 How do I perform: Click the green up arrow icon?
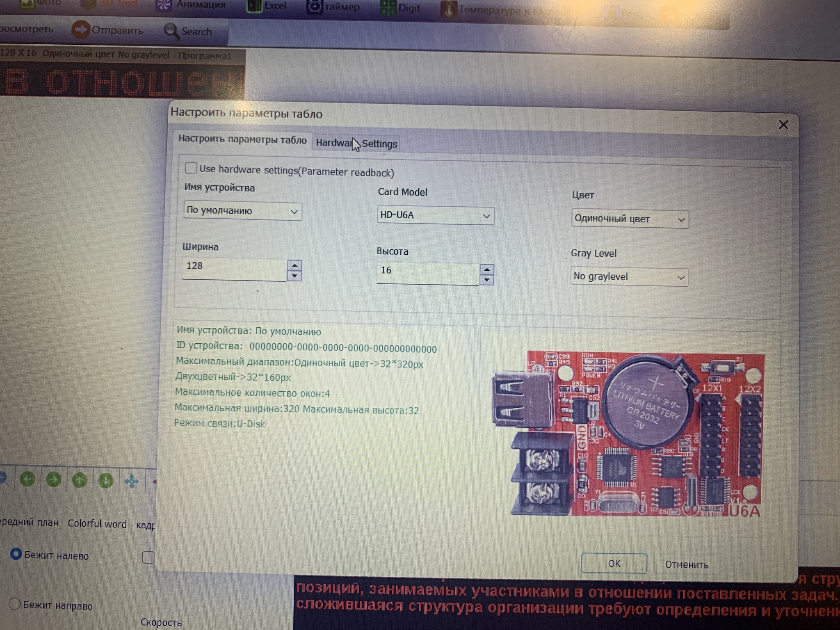(80, 480)
